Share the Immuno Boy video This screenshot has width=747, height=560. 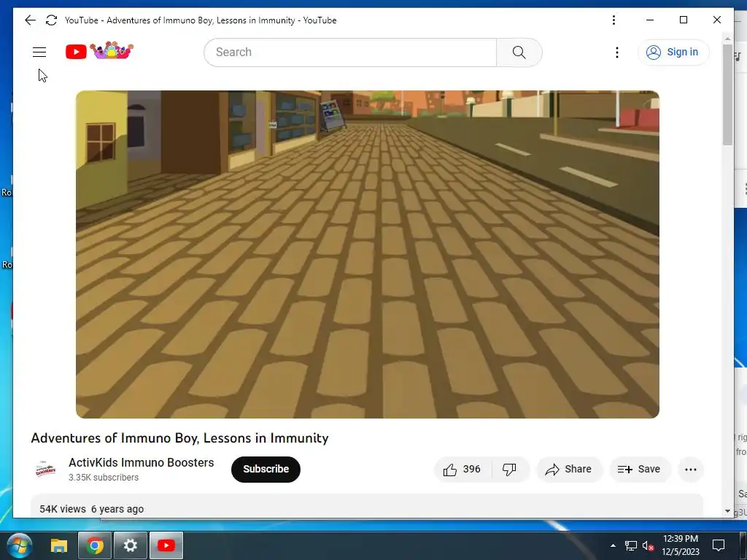tap(569, 470)
